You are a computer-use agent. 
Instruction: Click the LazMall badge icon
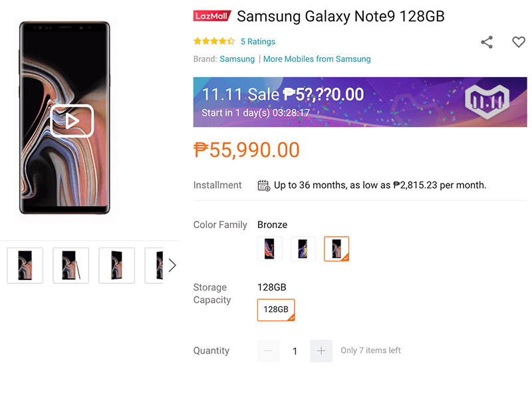coord(212,16)
